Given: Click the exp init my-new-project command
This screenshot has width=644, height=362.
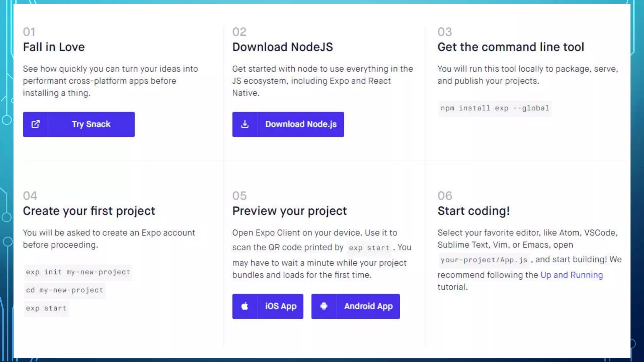Looking at the screenshot, I should click(78, 272).
